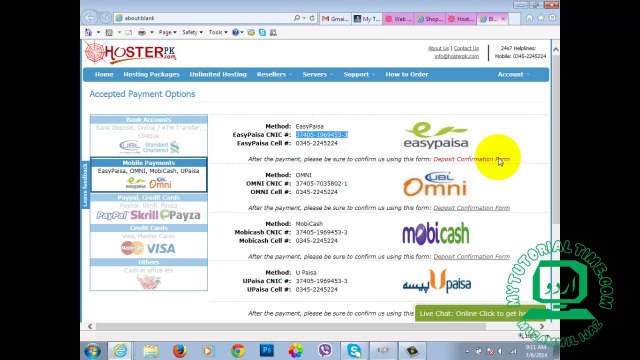Viewport: 640px width, 360px height.
Task: Expand the Print icon dropdown arrow
Action: (152, 32)
